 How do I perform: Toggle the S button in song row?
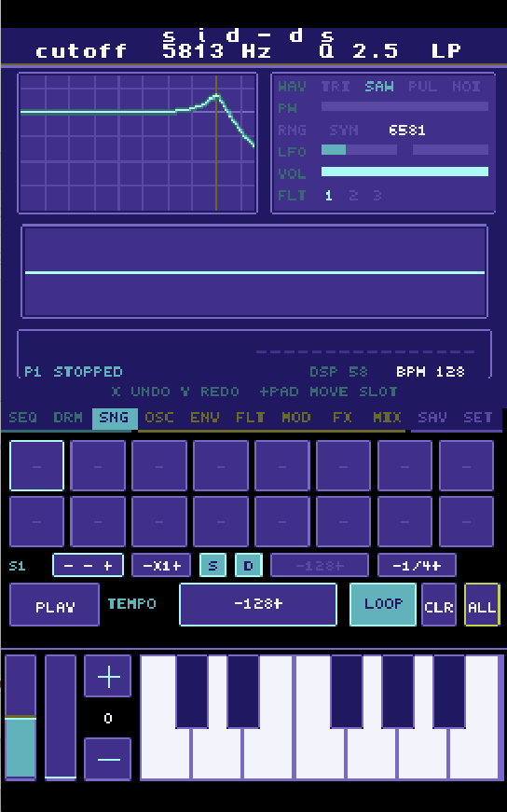point(212,565)
